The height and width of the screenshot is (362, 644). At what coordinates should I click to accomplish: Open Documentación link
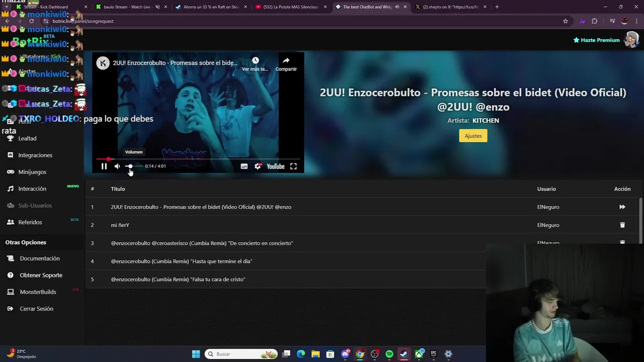[40, 258]
